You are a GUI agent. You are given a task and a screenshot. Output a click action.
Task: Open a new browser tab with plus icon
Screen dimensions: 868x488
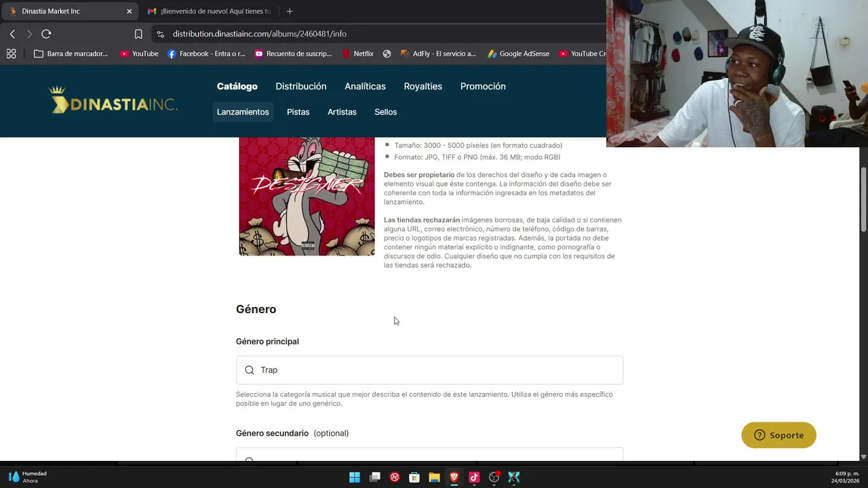click(x=290, y=11)
